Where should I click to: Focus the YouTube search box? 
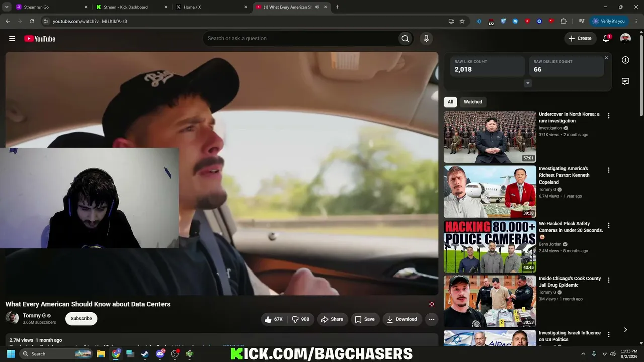tap(300, 39)
